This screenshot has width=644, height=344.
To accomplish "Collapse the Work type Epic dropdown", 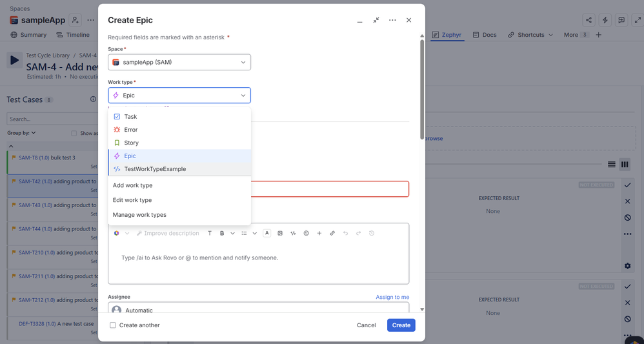I will click(x=179, y=96).
